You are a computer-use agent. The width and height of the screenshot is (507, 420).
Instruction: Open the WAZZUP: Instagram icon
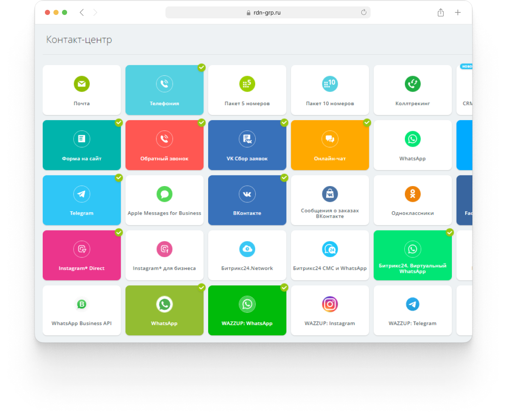330,304
